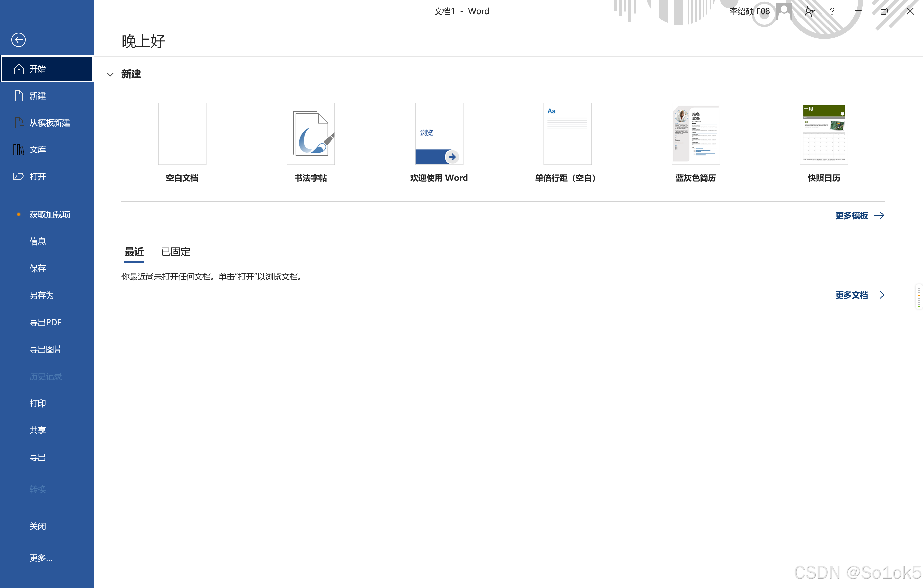Image resolution: width=923 pixels, height=588 pixels.
Task: Click the 开始 home icon
Action: 19,69
